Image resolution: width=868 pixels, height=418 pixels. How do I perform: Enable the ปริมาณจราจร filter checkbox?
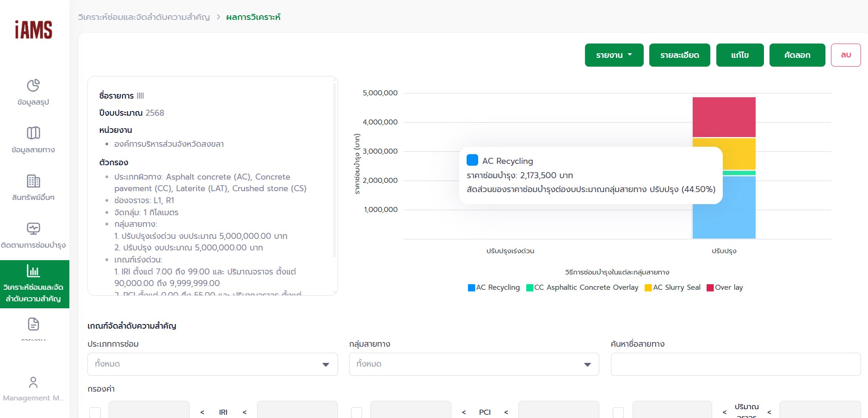(618, 412)
